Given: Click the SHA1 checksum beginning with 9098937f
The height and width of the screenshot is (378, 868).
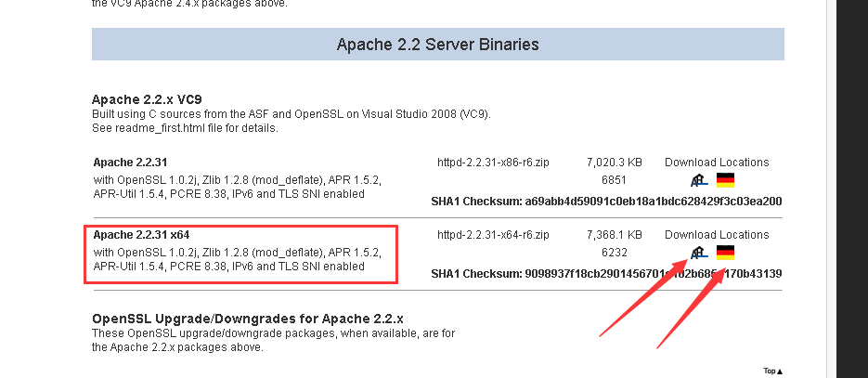Looking at the screenshot, I should pyautogui.click(x=642, y=273).
